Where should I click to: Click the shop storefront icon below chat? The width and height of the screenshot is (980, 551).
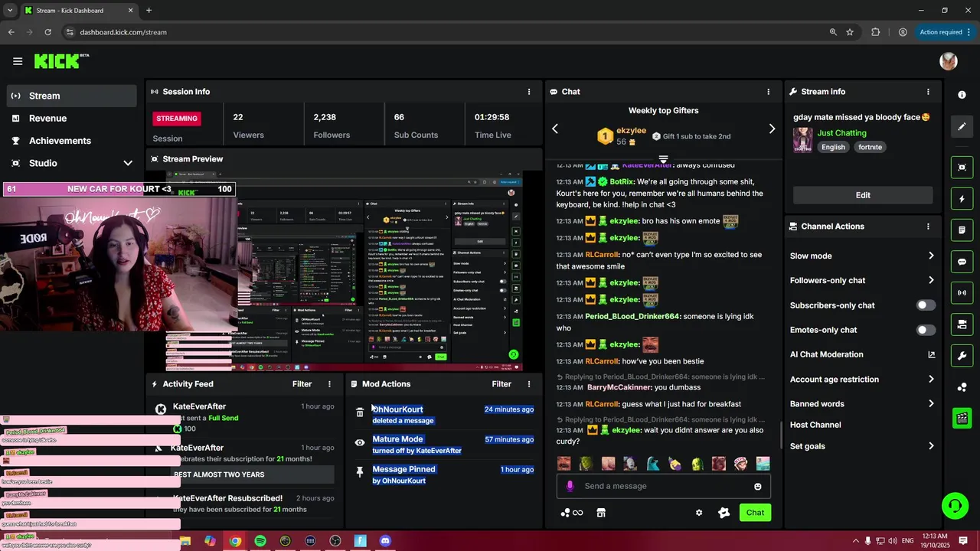coord(601,513)
